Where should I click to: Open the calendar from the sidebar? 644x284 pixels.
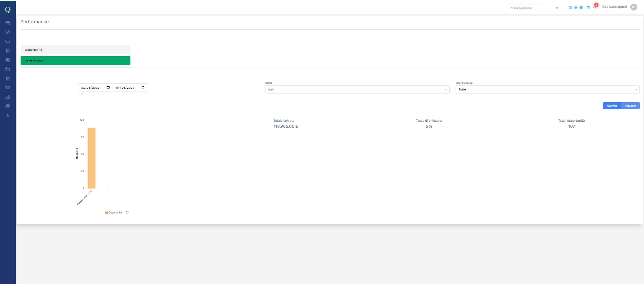click(x=8, y=23)
